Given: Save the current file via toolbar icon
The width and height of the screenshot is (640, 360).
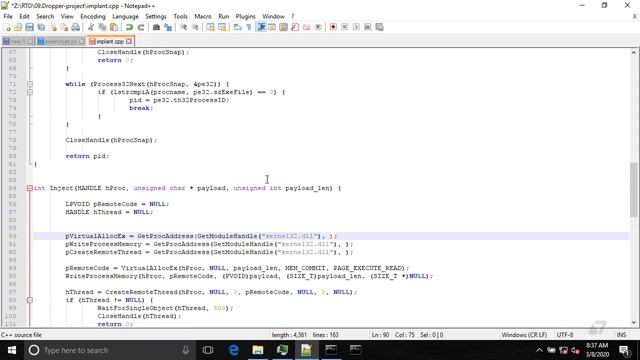Looking at the screenshot, I should pos(29,27).
